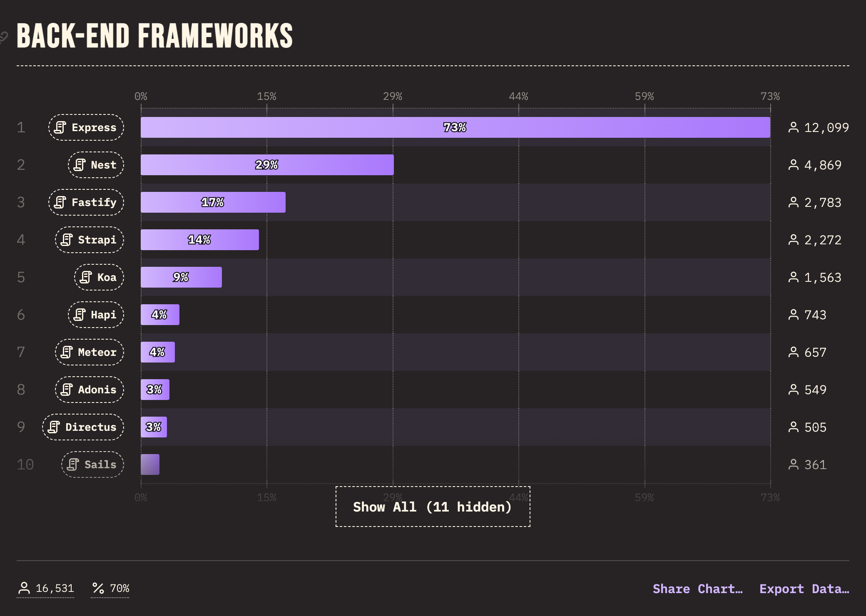This screenshot has height=616, width=866.
Task: Click the comment icon in the Koa label
Action: 86,277
